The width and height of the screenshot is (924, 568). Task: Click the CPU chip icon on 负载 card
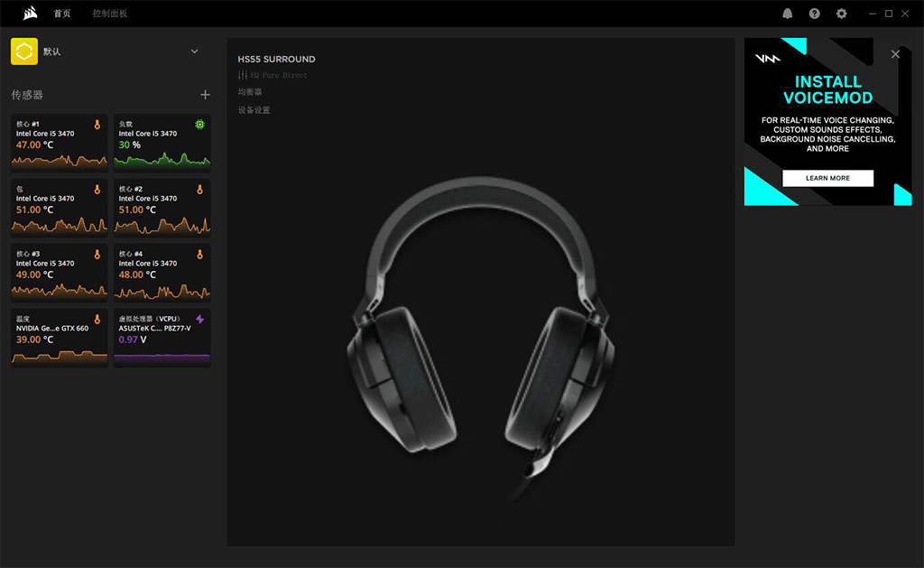199,125
